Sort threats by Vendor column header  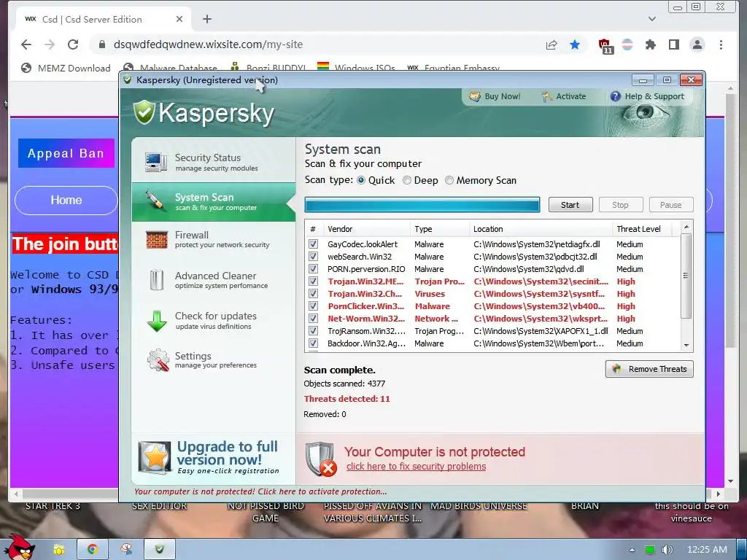click(x=366, y=229)
